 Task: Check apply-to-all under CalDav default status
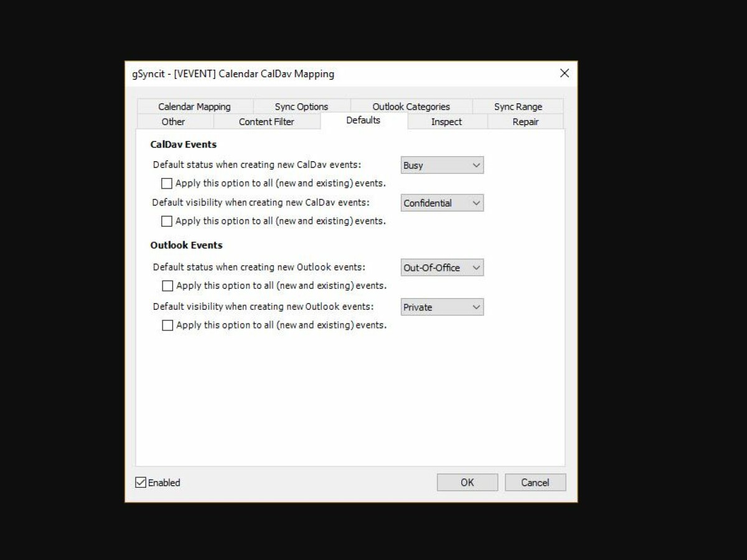click(x=167, y=184)
